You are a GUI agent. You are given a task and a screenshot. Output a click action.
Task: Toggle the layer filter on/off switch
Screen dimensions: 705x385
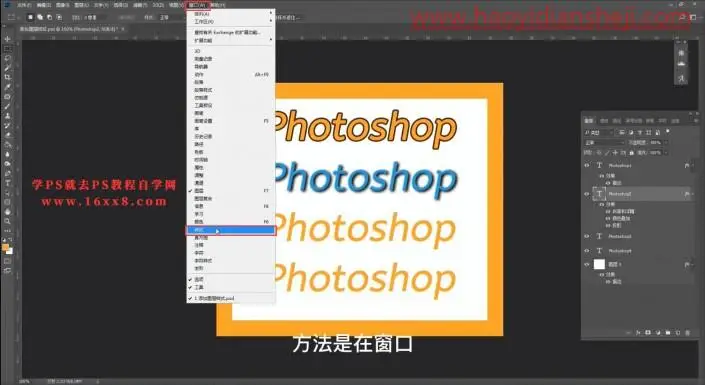point(668,131)
